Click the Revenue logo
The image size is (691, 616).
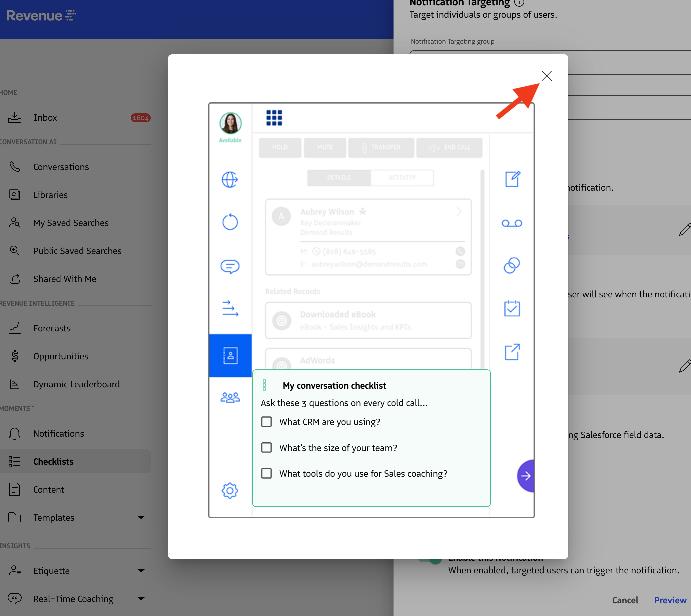click(41, 16)
